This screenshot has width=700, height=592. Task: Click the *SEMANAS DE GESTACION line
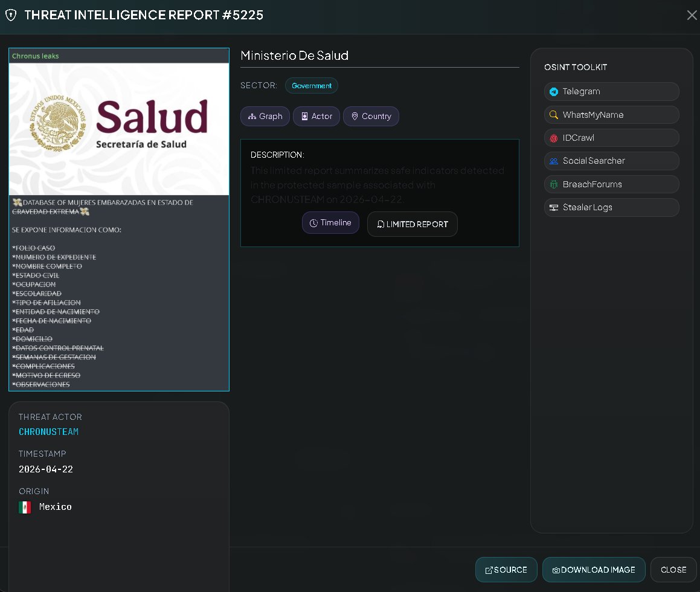coord(54,357)
